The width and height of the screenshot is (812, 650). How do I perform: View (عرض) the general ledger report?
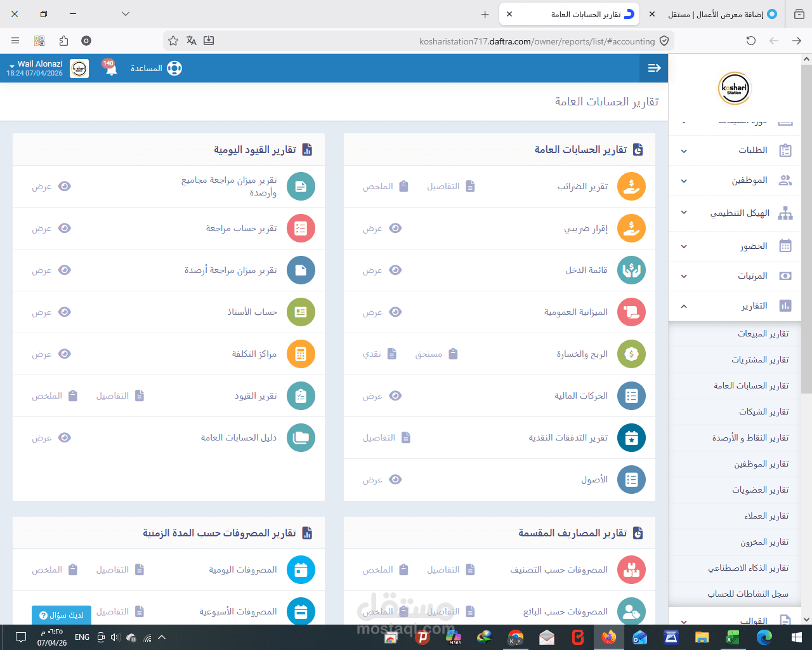(51, 312)
